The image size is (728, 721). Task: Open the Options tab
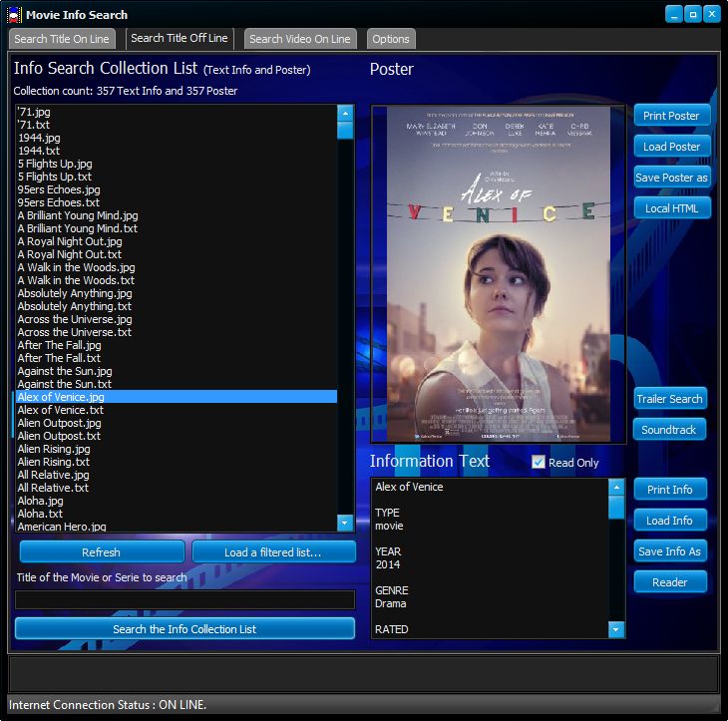coord(391,39)
